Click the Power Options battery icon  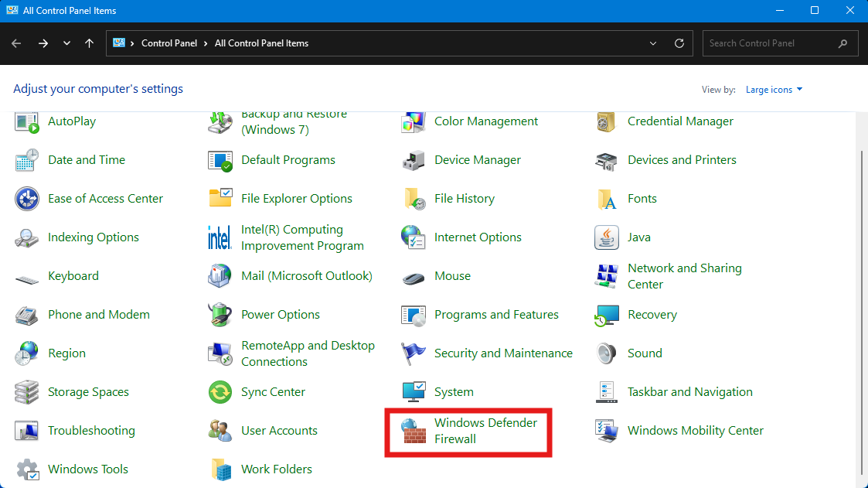[x=220, y=315]
